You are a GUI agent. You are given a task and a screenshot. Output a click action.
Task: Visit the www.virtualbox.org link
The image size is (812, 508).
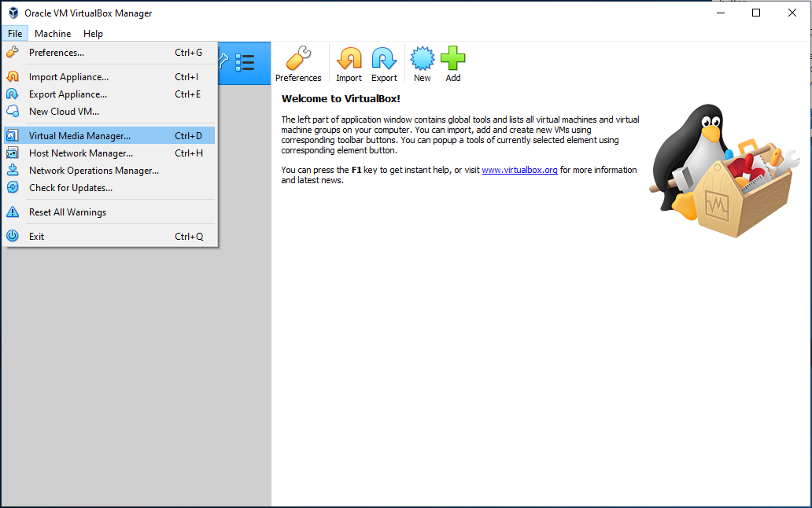click(x=519, y=170)
